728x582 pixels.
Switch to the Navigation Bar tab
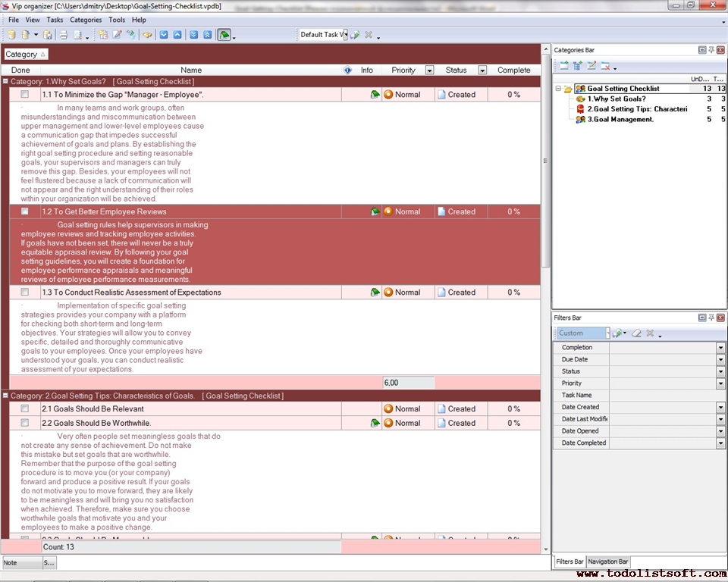608,562
